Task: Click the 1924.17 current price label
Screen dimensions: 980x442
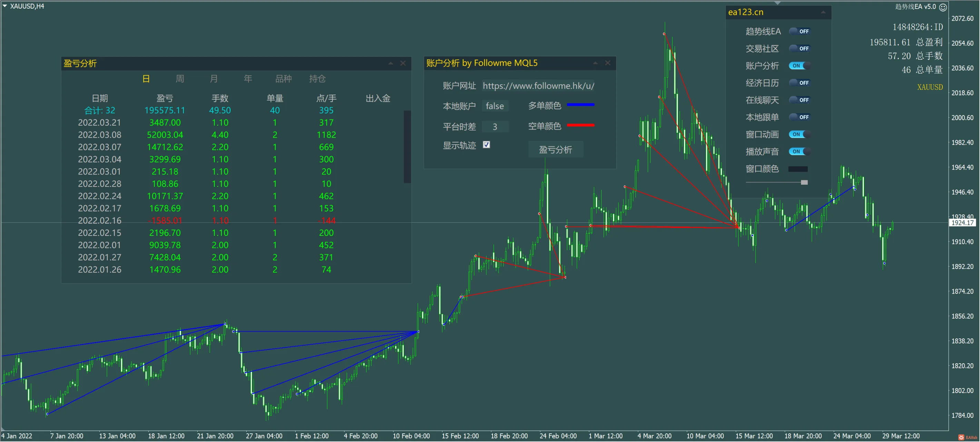Action: pos(962,223)
